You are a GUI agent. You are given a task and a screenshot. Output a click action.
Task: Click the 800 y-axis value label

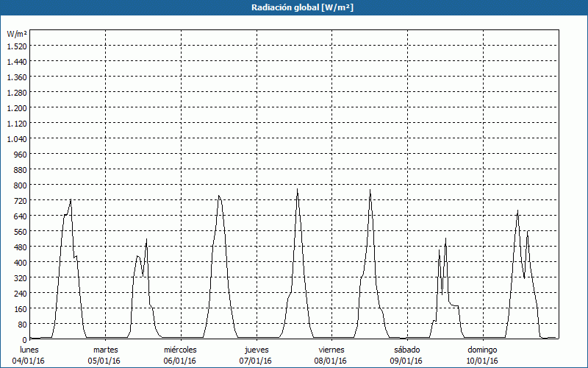click(20, 185)
